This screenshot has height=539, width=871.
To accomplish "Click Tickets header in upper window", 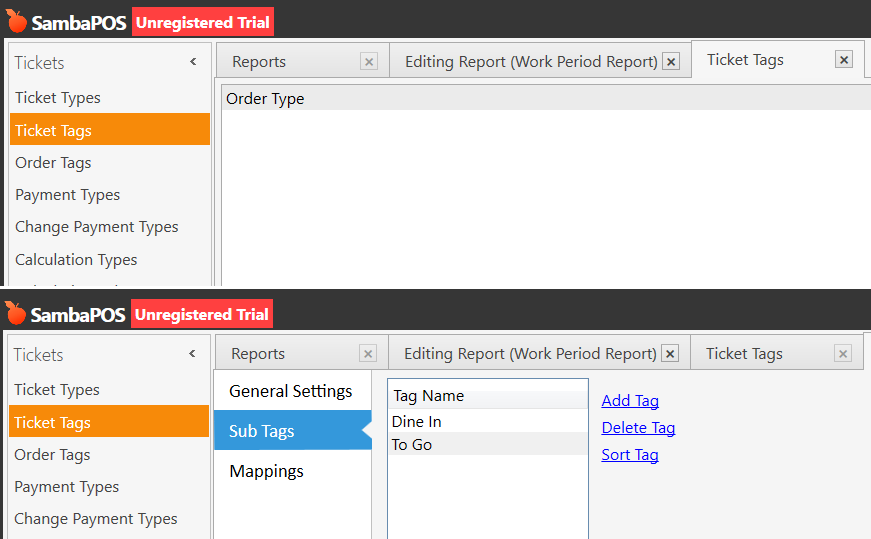I will 39,63.
